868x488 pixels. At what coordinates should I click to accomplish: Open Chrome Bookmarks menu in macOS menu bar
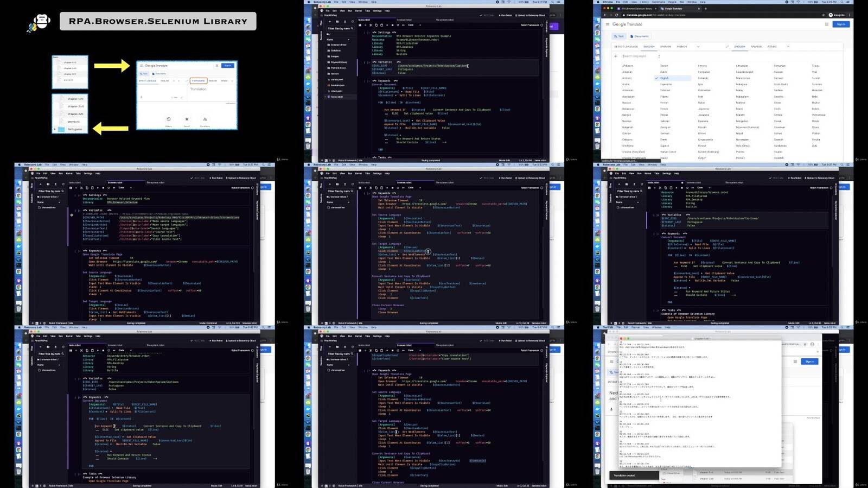659,2
